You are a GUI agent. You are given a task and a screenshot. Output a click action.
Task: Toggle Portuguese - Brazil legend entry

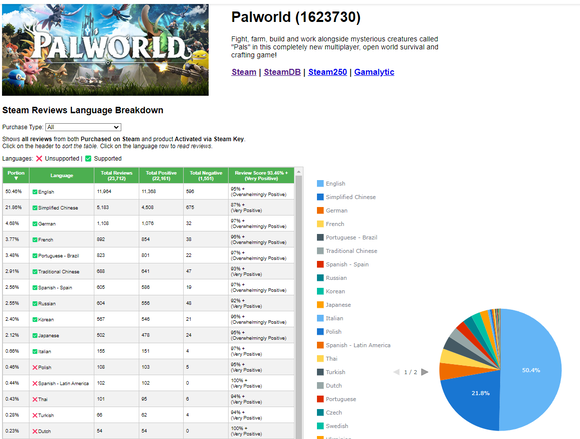347,237
